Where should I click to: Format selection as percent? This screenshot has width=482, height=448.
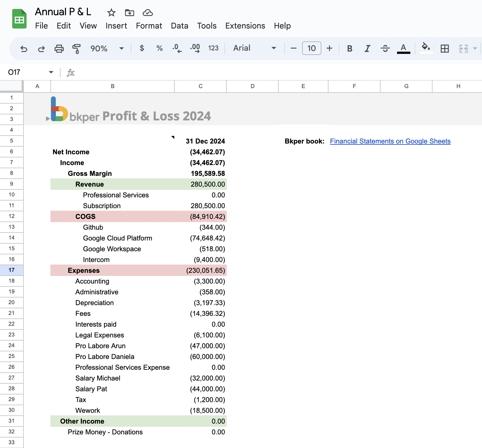(160, 48)
